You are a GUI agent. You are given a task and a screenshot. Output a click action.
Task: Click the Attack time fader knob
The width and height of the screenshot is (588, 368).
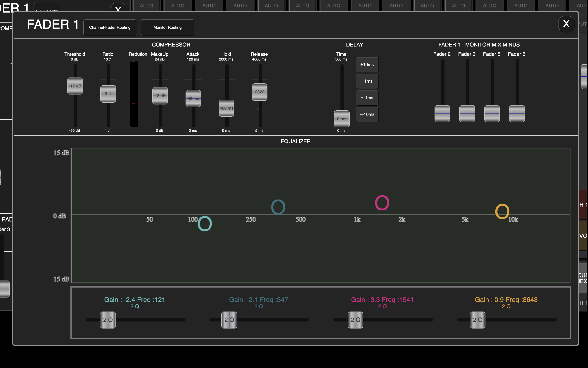tap(193, 99)
